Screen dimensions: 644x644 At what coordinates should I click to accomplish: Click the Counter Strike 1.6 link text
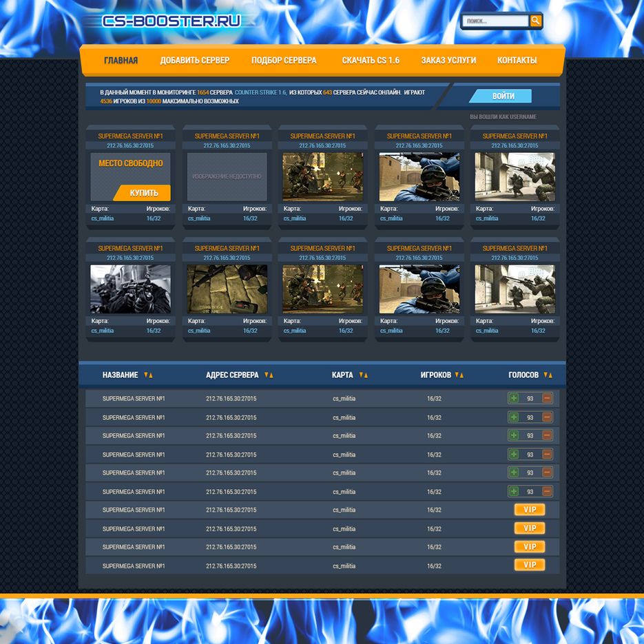[x=260, y=92]
